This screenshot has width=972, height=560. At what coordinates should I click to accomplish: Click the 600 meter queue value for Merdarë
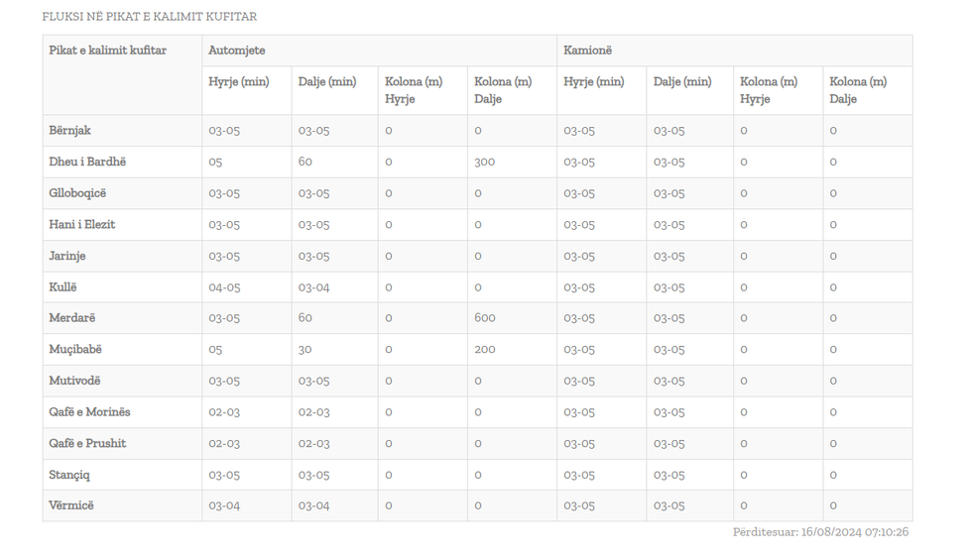(485, 318)
